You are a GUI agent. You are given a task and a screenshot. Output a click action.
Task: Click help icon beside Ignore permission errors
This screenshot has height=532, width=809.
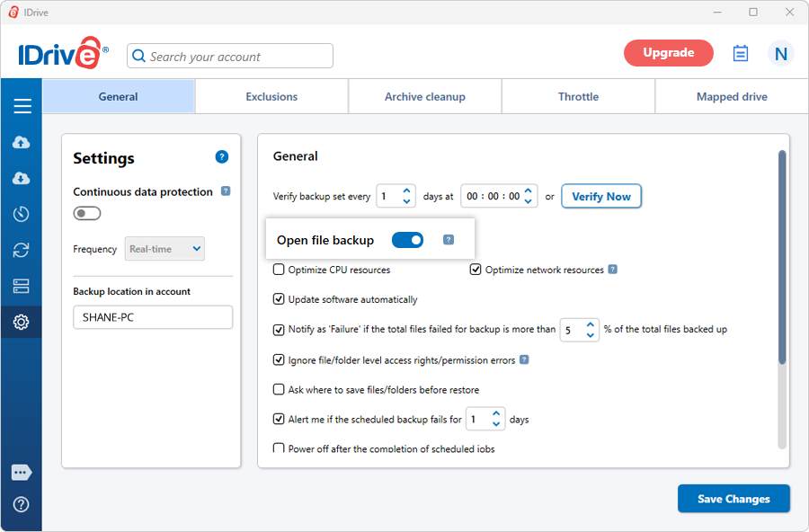524,359
